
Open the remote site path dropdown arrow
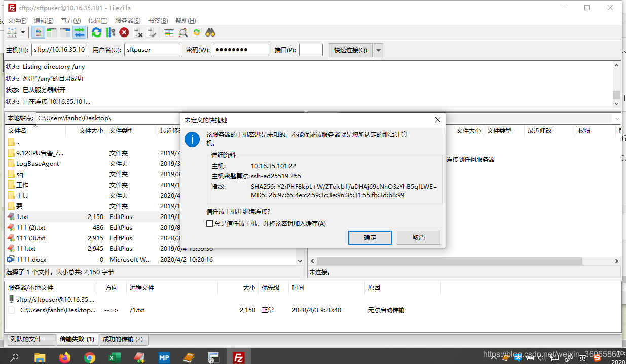click(x=617, y=118)
